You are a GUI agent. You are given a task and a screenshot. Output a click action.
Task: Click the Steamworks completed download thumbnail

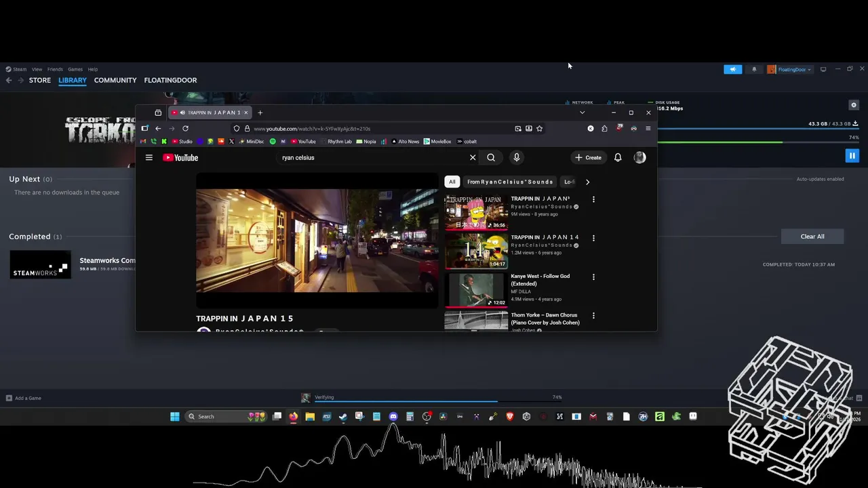coord(40,265)
